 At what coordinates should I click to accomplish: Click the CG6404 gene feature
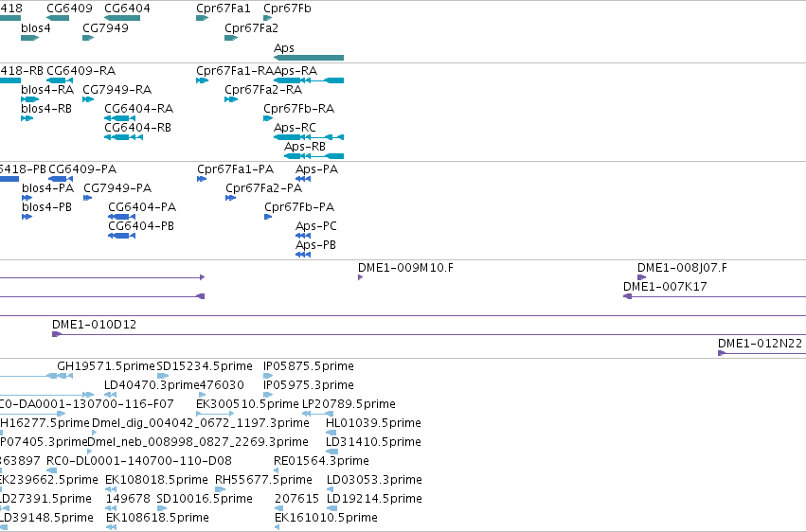tap(122, 18)
